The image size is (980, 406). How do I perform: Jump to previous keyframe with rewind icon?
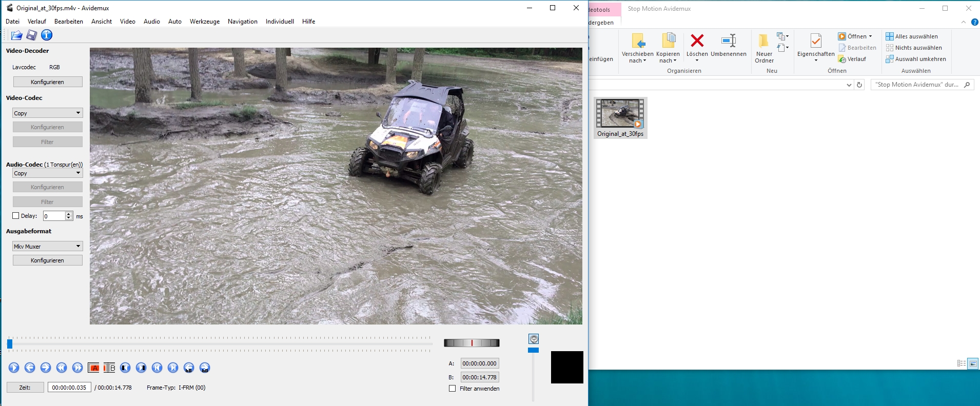pos(62,368)
